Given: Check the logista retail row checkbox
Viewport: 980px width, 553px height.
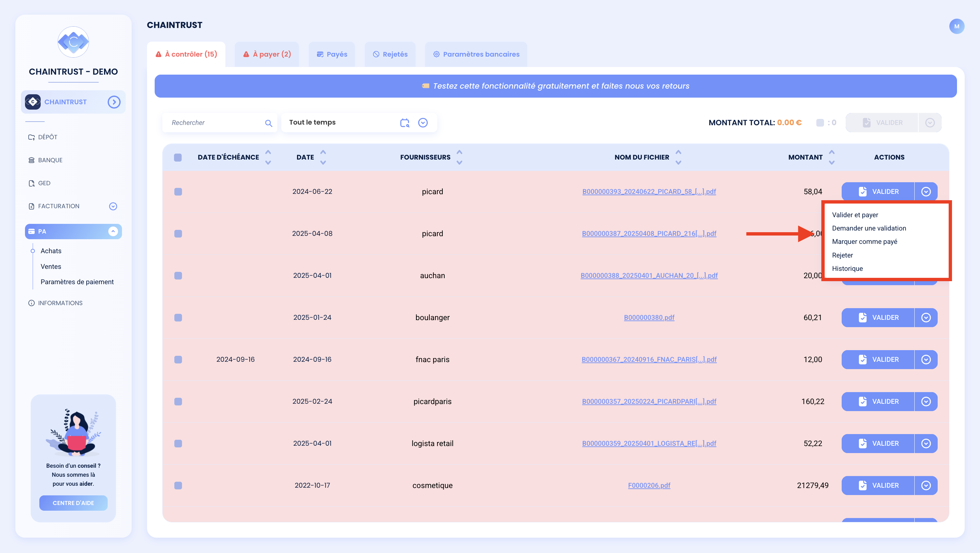Looking at the screenshot, I should pos(178,443).
